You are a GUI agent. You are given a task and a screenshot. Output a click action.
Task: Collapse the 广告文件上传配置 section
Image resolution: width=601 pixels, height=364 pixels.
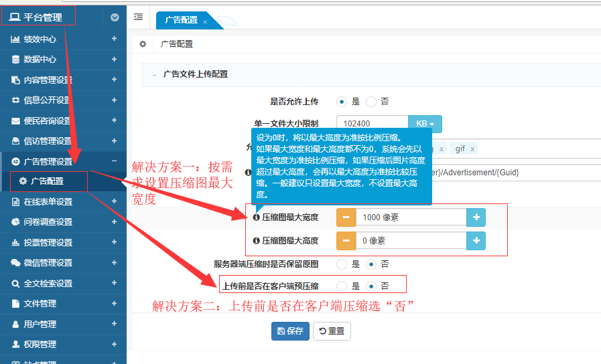tap(155, 74)
